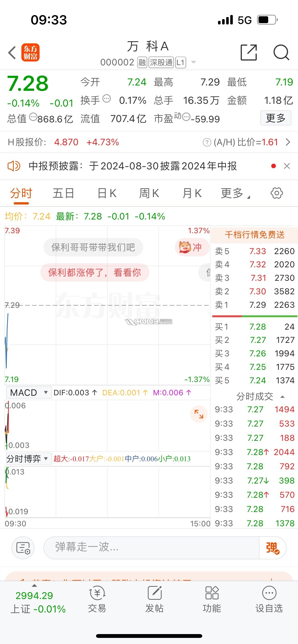
Task: Tap the 卖4 order row at 7.32
Action: 254,265
